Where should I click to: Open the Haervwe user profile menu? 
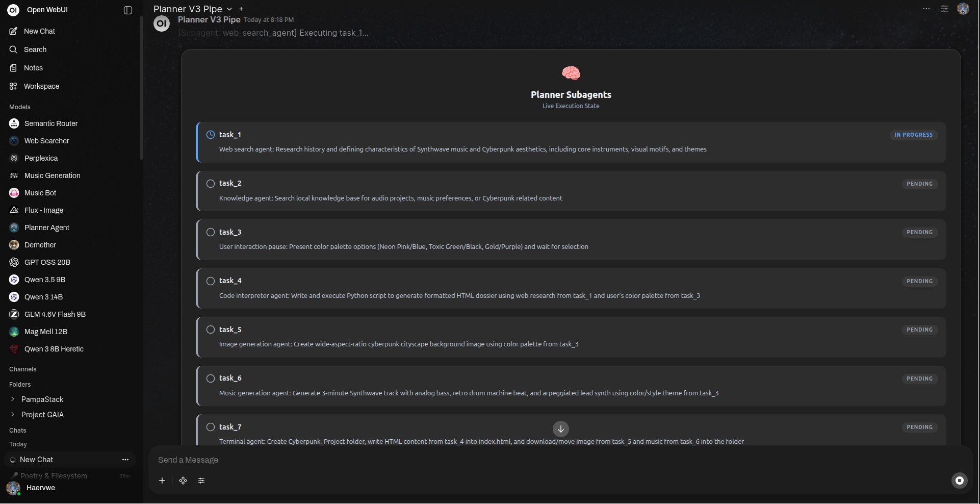[40, 488]
